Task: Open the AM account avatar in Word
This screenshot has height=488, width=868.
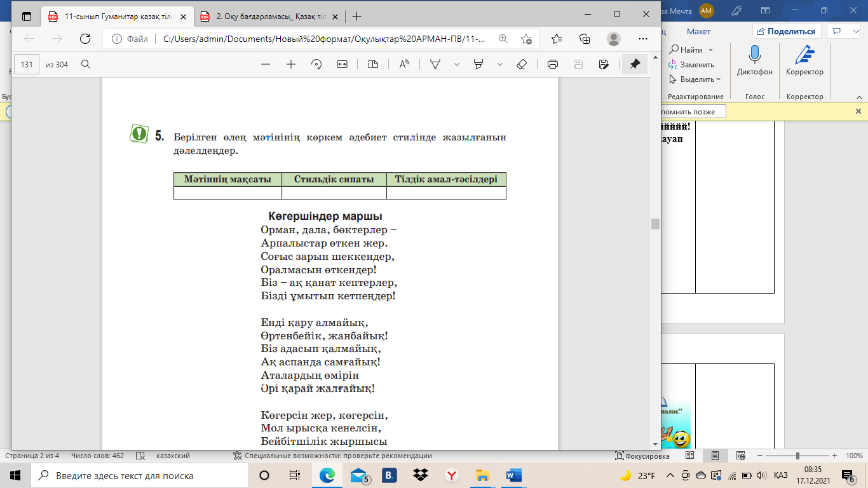Action: [x=706, y=10]
